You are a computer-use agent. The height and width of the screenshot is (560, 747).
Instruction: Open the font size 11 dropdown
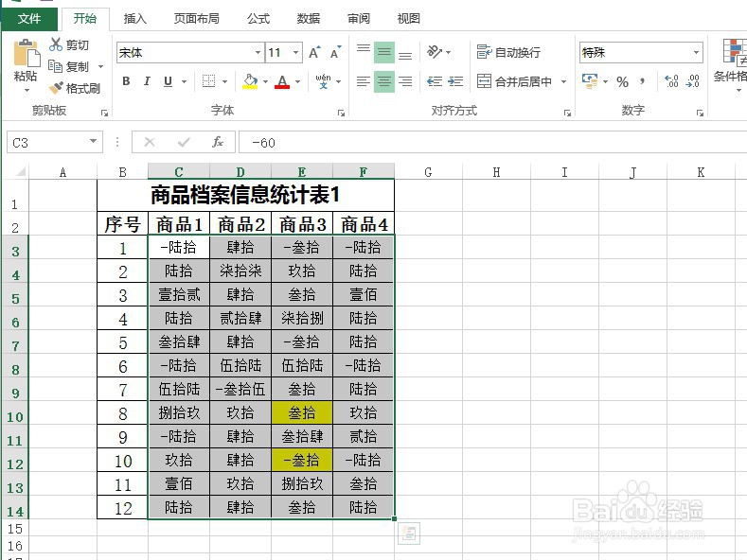pyautogui.click(x=295, y=52)
